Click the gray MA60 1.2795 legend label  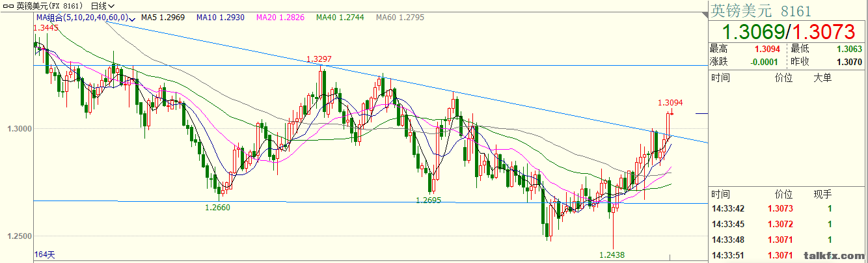(400, 18)
